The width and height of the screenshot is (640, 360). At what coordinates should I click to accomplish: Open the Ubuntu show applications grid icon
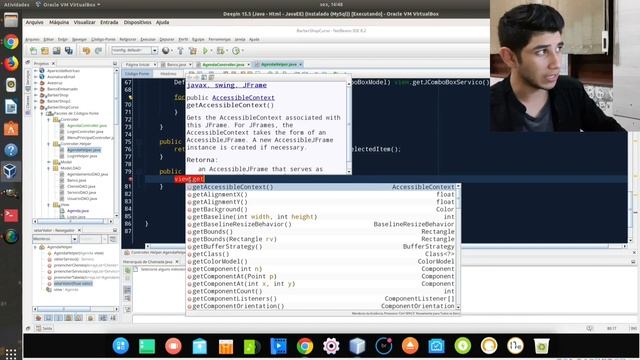pos(11,353)
